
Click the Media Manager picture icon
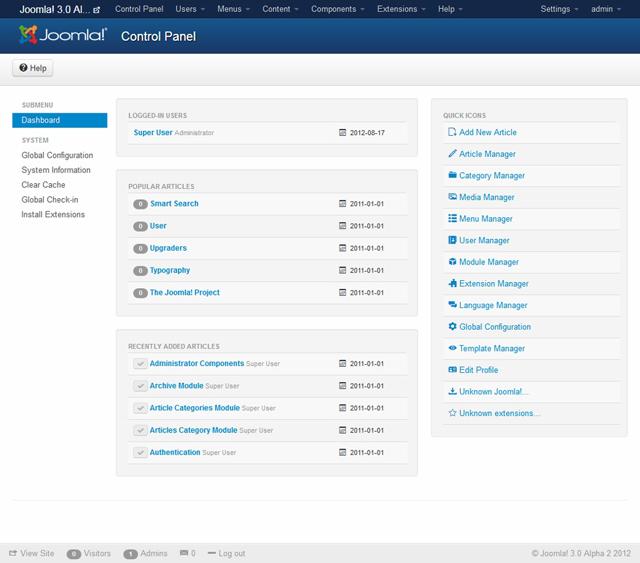click(x=452, y=197)
